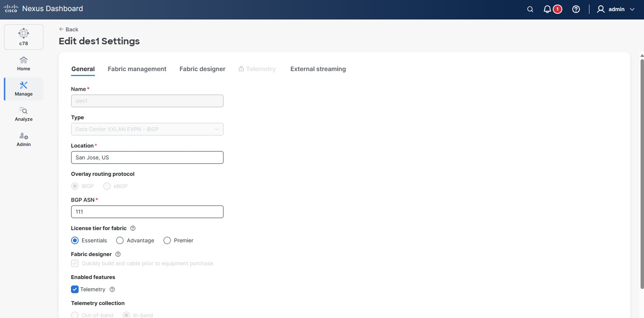Click the page vertical scrollbar
This screenshot has width=644, height=318.
(x=642, y=174)
